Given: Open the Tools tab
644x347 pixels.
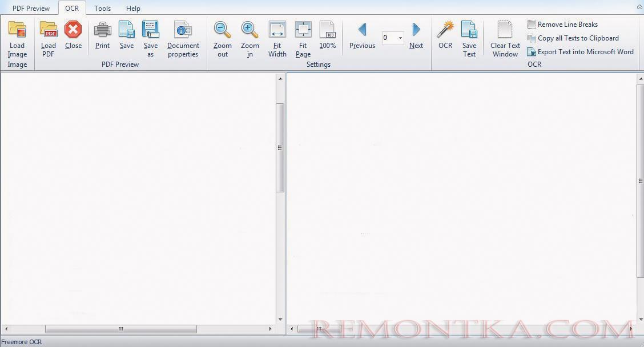Looking at the screenshot, I should pos(103,9).
